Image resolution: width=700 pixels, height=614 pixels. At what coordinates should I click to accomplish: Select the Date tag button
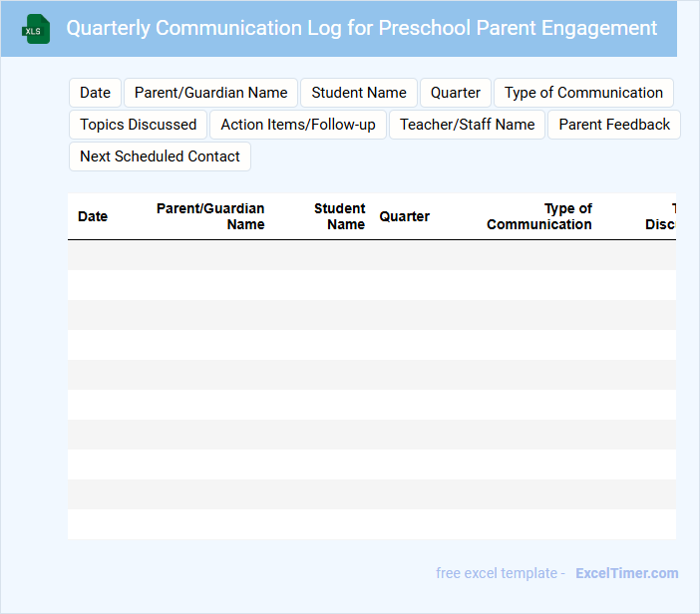pos(96,93)
